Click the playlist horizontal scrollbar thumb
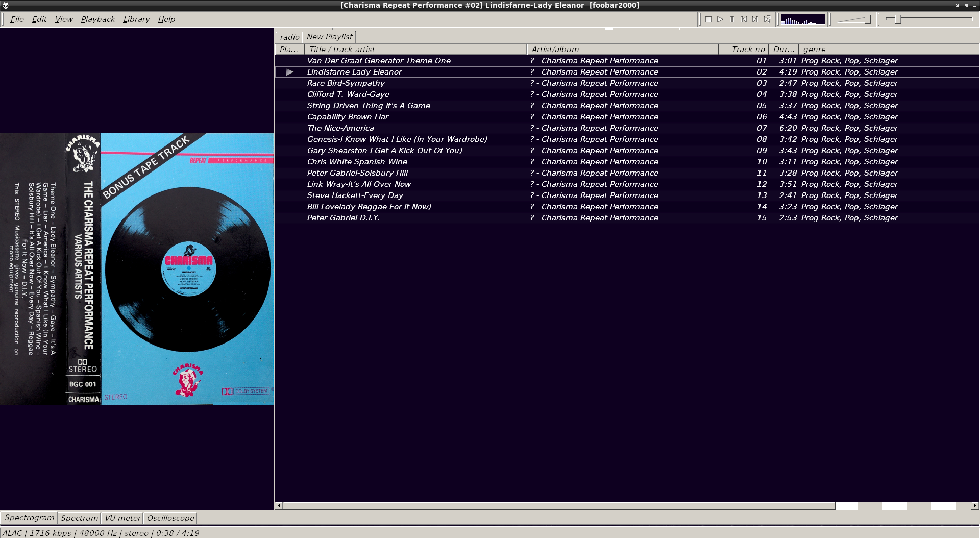The height and width of the screenshot is (539, 980). click(x=559, y=506)
